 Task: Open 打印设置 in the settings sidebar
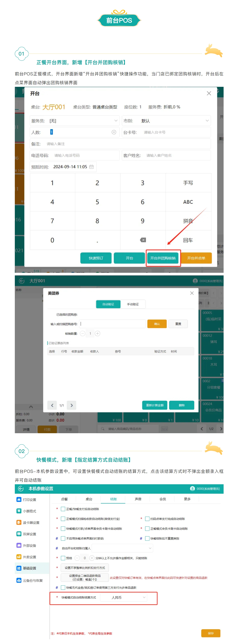tap(29, 499)
